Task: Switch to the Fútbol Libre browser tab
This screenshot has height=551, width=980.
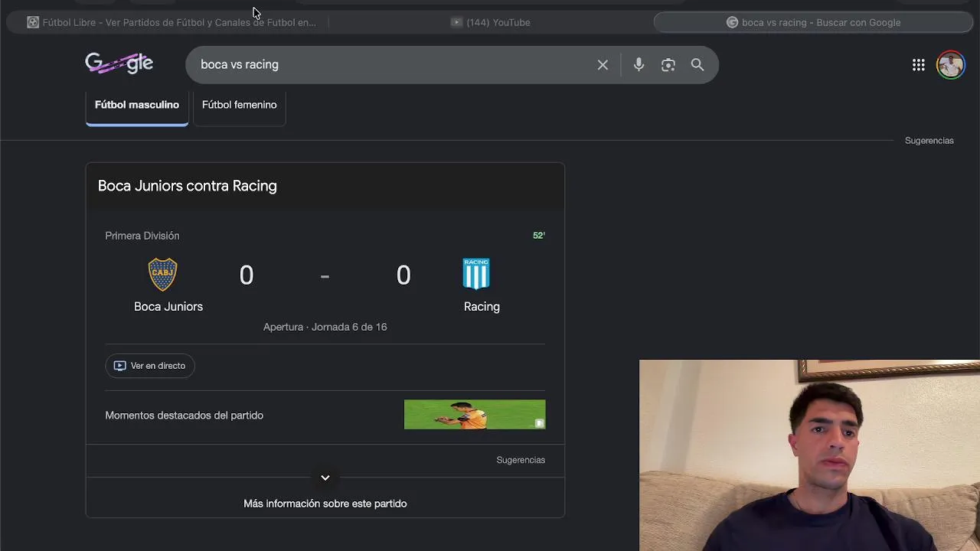Action: 171,22
